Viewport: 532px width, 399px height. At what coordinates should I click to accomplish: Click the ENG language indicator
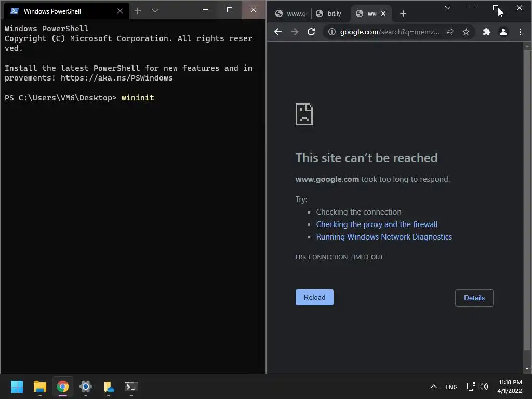tap(451, 387)
